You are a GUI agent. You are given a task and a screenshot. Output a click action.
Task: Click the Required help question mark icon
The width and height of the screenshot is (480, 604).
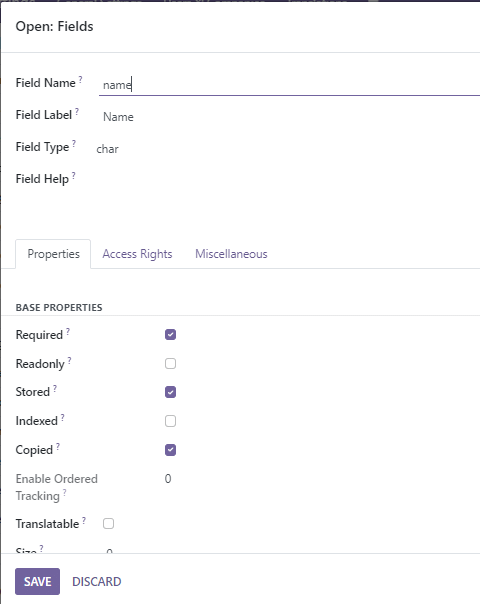pos(68,331)
